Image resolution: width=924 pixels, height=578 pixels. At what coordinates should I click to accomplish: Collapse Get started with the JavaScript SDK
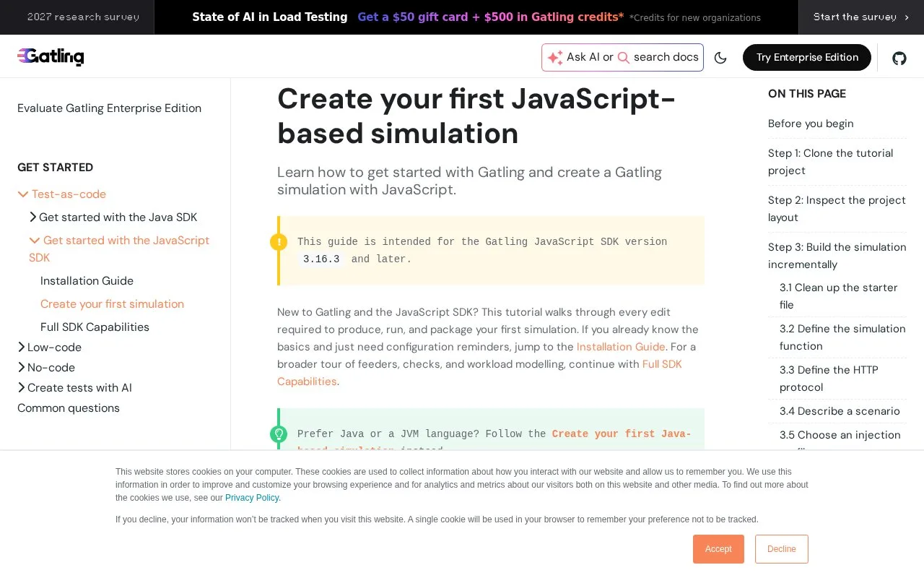point(119,249)
